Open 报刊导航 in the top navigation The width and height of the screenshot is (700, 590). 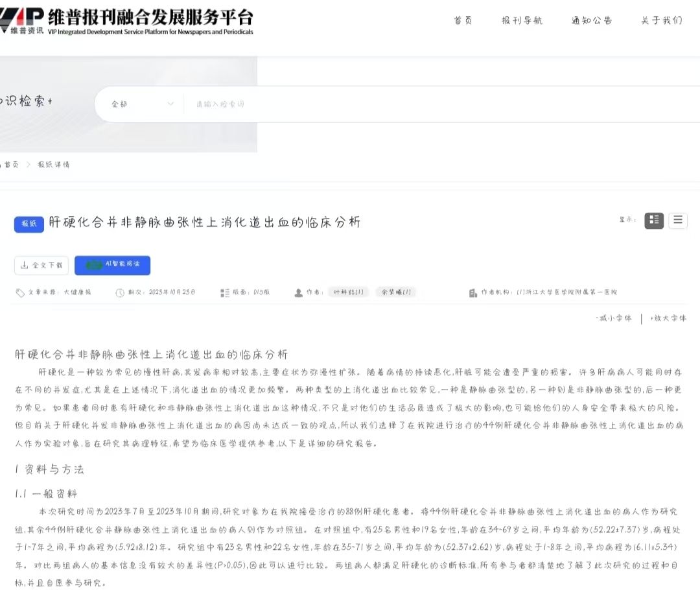[x=522, y=21]
